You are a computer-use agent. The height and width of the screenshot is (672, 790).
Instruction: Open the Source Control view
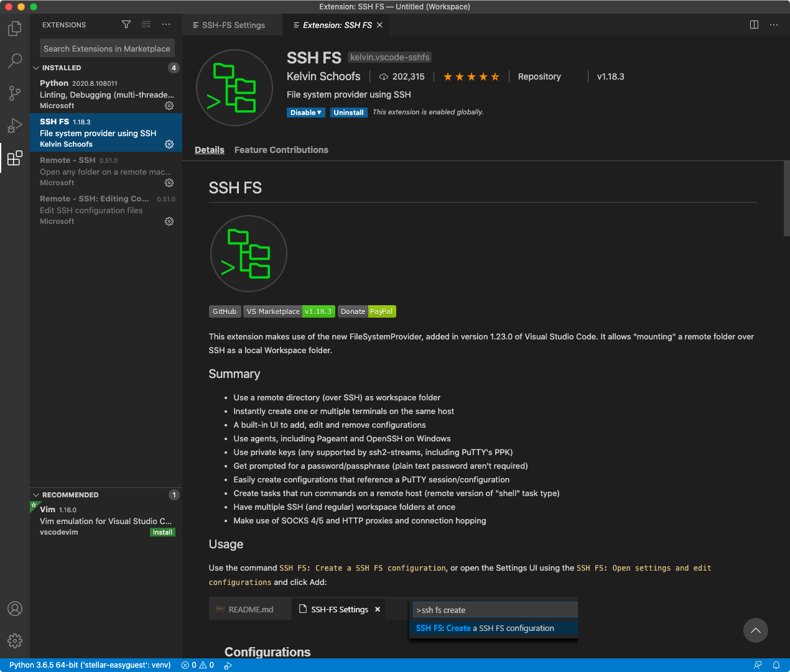tap(15, 93)
